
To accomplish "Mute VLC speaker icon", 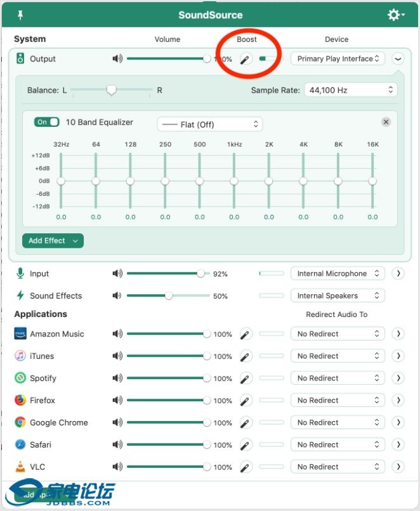I will point(117,467).
